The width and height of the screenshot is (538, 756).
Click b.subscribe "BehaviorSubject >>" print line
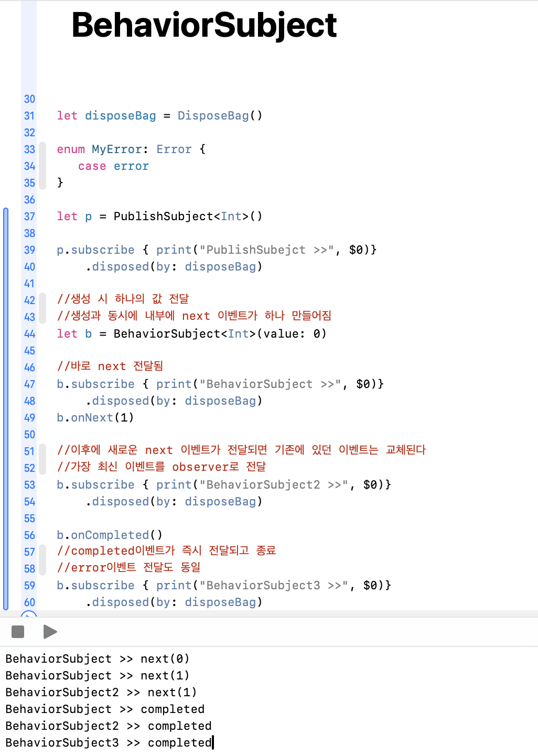pyautogui.click(x=220, y=384)
